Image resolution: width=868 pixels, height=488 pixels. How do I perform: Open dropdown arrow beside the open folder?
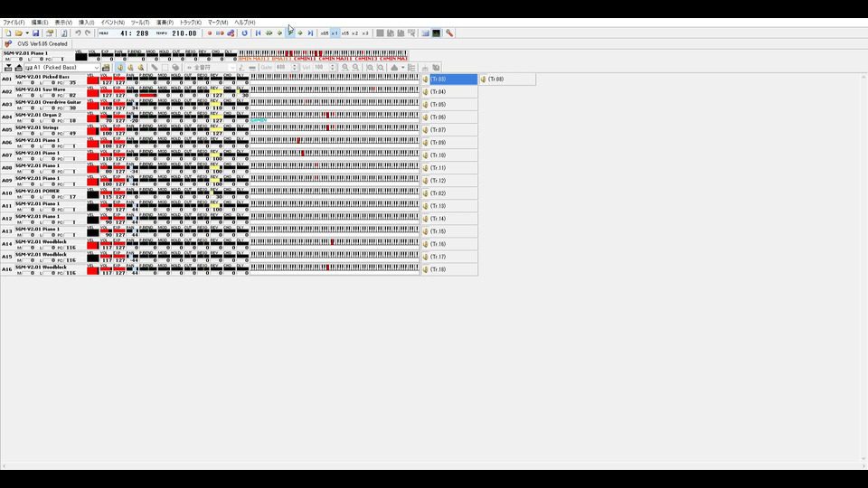point(26,33)
